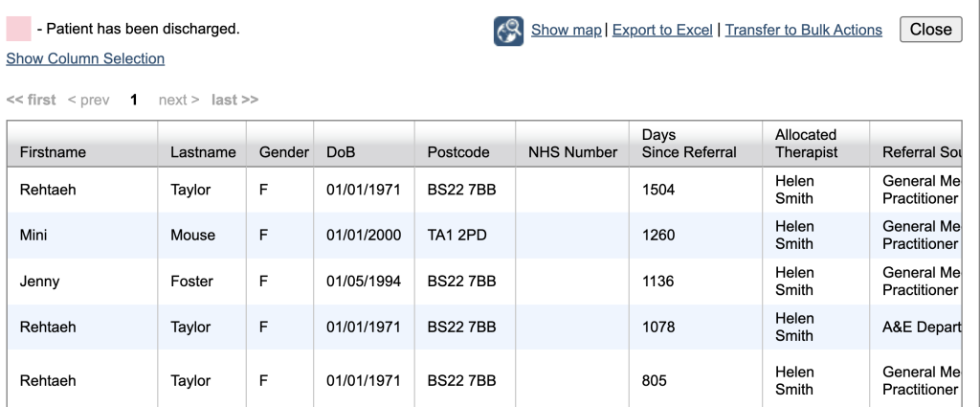
Task: Click the Allocated Therapist column header
Action: (x=806, y=144)
